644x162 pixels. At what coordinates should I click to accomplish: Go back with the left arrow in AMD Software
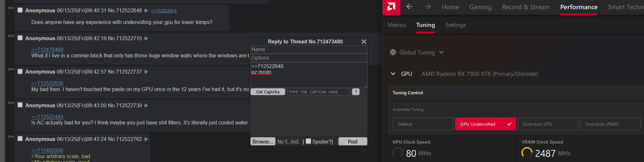(x=409, y=7)
